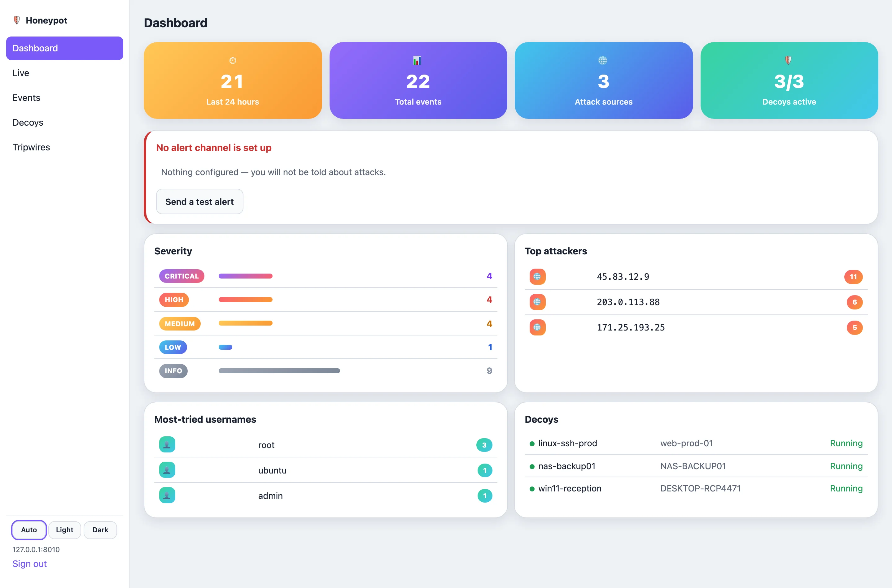Viewport: 892px width, 588px height.
Task: Click the HIGH severity badge
Action: tap(174, 300)
